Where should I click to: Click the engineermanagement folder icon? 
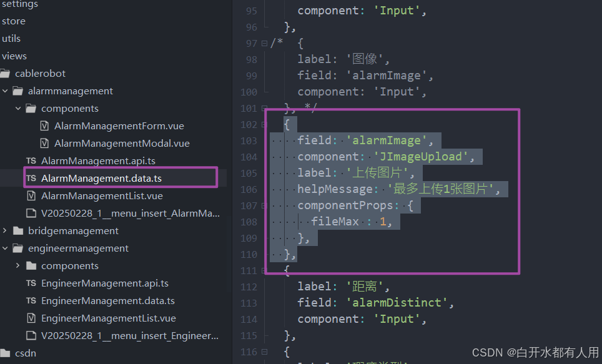click(x=17, y=248)
